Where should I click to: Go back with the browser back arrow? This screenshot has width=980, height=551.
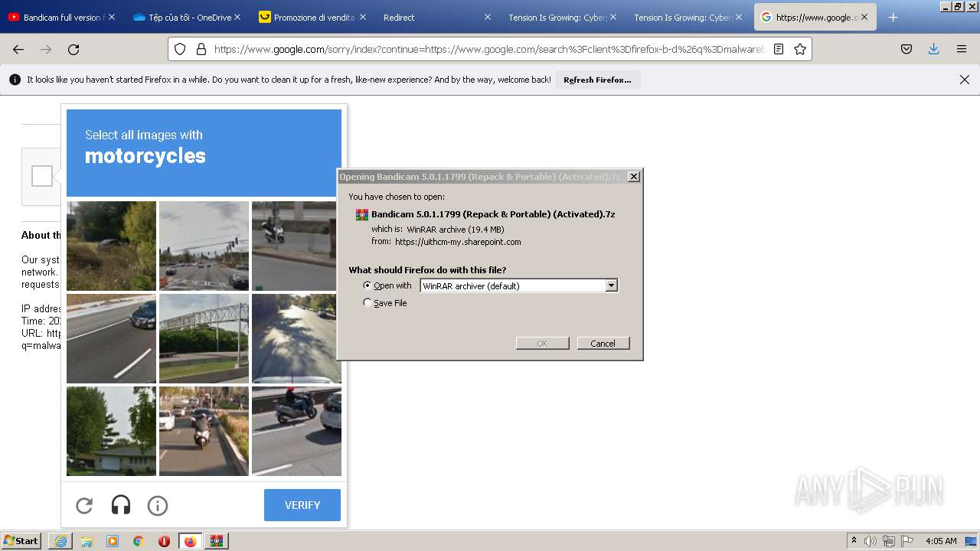pos(18,49)
